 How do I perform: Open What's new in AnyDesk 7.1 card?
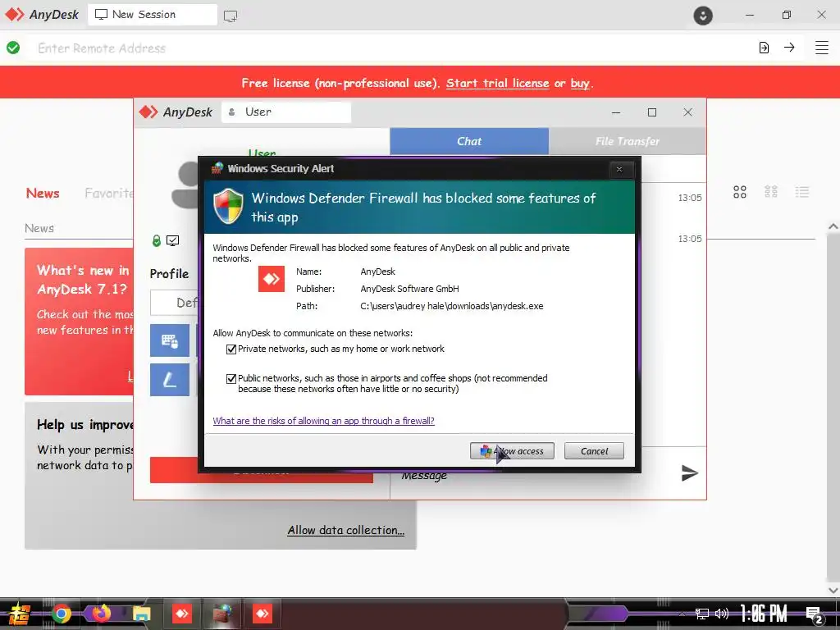point(79,322)
